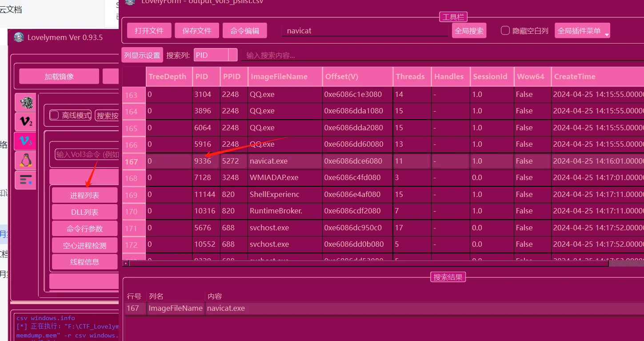Enable the 离线模式 offline mode checkbox

(55, 116)
